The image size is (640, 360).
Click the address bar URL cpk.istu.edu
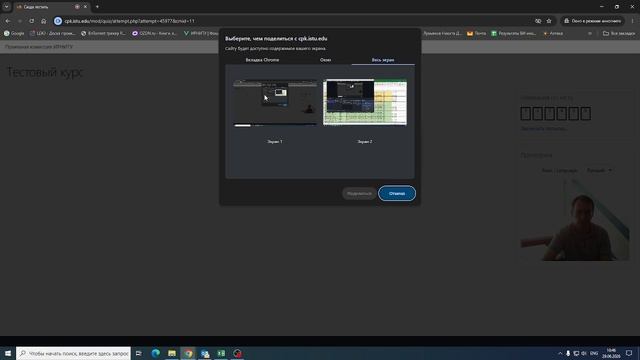[129, 21]
